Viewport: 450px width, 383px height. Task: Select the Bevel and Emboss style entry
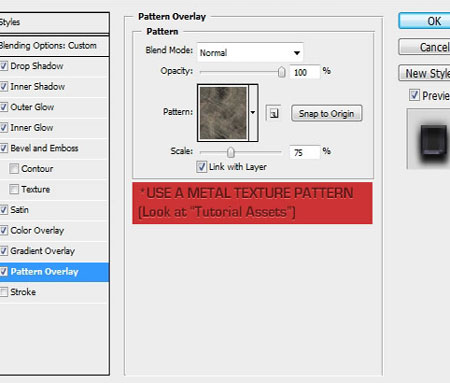click(44, 148)
